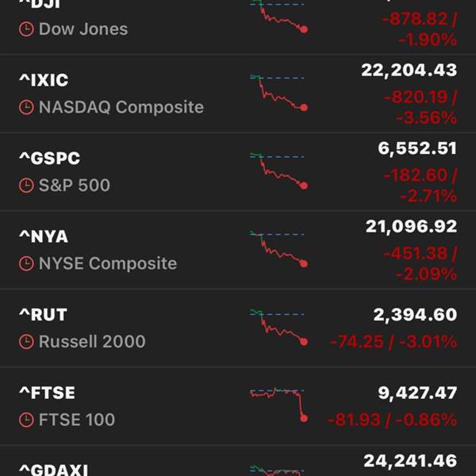Tap the ^RUT ticker symbol

click(44, 315)
